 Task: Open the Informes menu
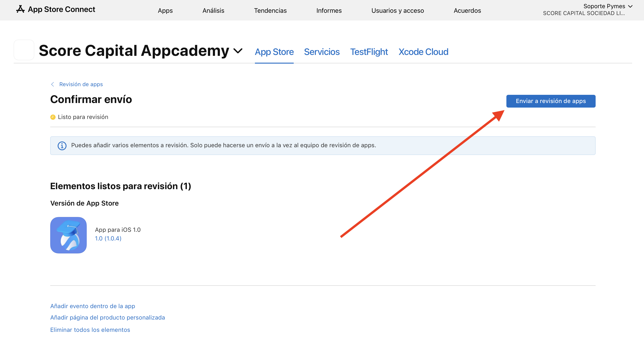point(329,10)
